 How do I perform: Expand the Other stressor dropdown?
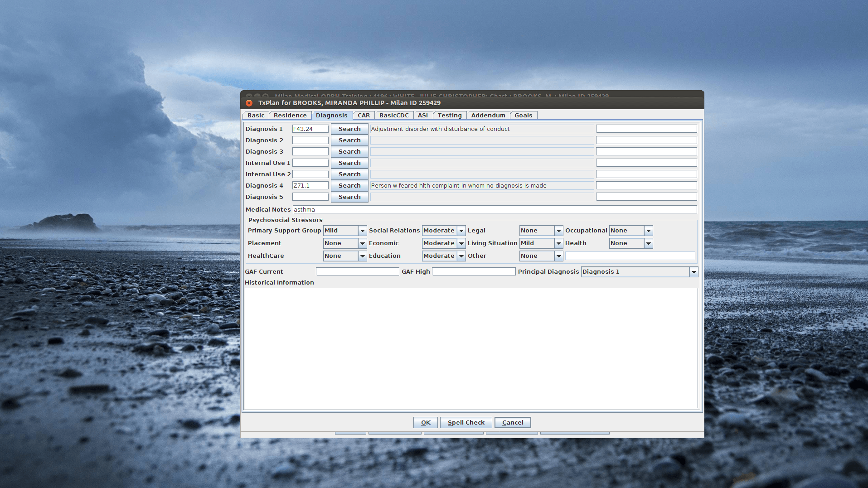pyautogui.click(x=541, y=256)
